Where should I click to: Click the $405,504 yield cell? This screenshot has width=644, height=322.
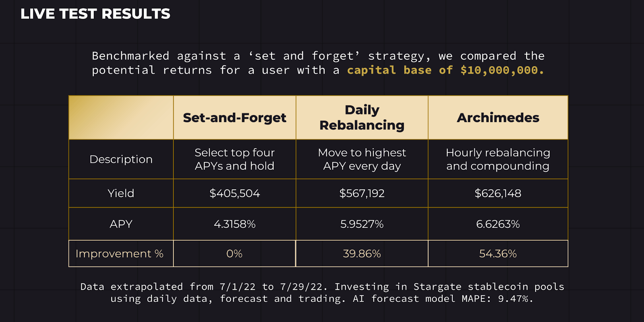click(235, 193)
